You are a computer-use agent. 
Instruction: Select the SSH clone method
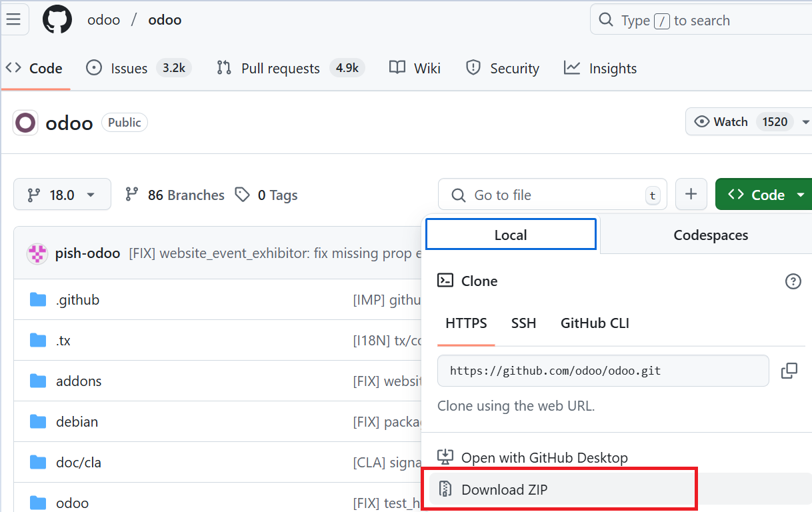click(x=523, y=323)
